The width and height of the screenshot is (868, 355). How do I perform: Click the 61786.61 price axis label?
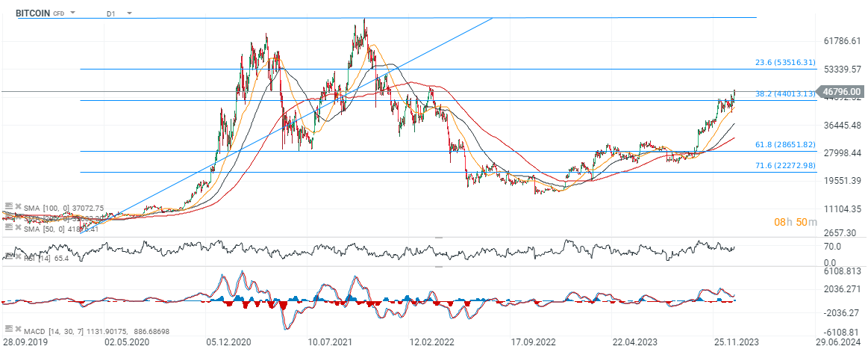842,41
